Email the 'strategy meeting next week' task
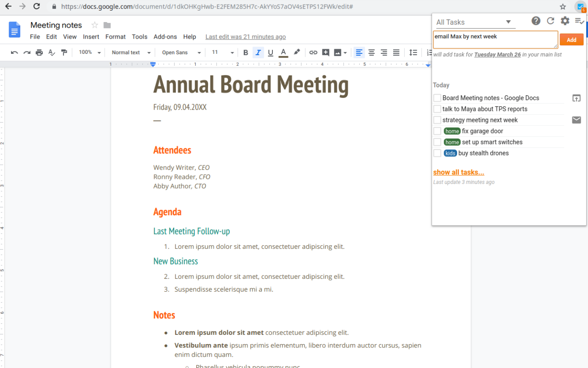Viewport: 588px width, 368px height. pyautogui.click(x=577, y=120)
